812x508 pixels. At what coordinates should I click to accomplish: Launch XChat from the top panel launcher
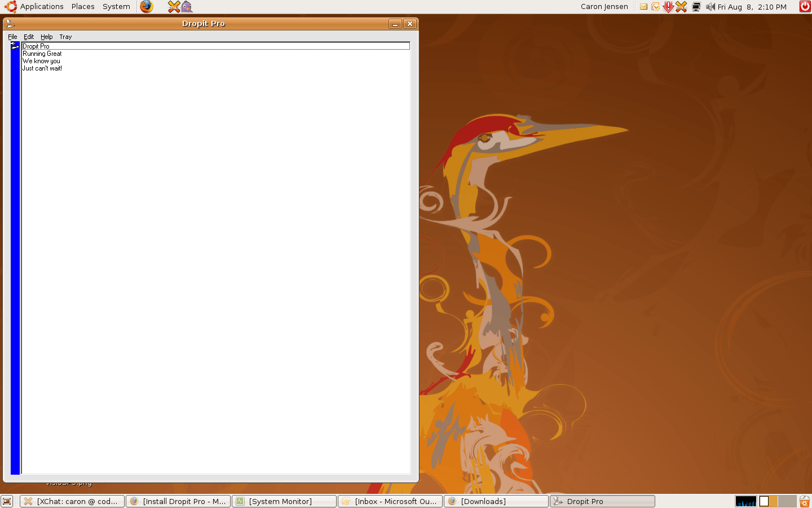[x=174, y=7]
